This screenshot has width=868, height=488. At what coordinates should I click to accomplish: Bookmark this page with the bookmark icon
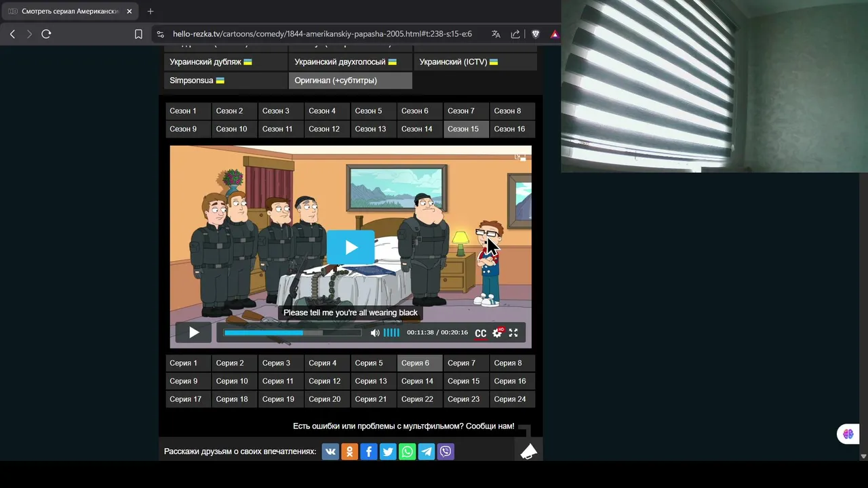pos(138,34)
